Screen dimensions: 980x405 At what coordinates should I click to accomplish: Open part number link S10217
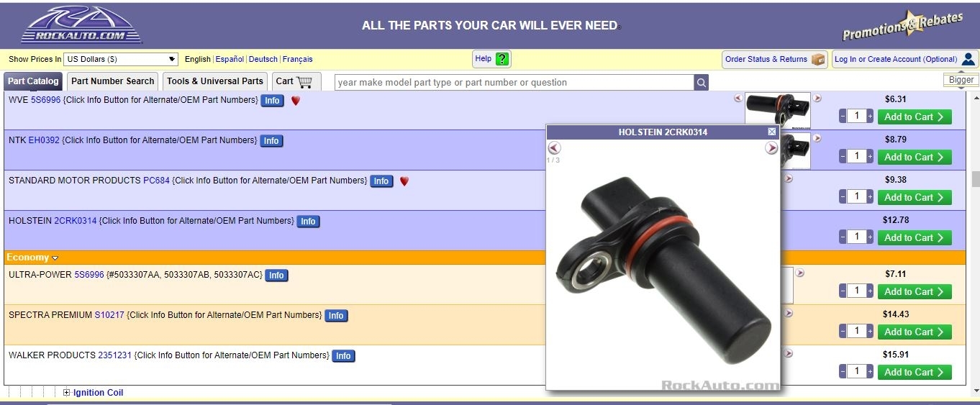pos(109,315)
